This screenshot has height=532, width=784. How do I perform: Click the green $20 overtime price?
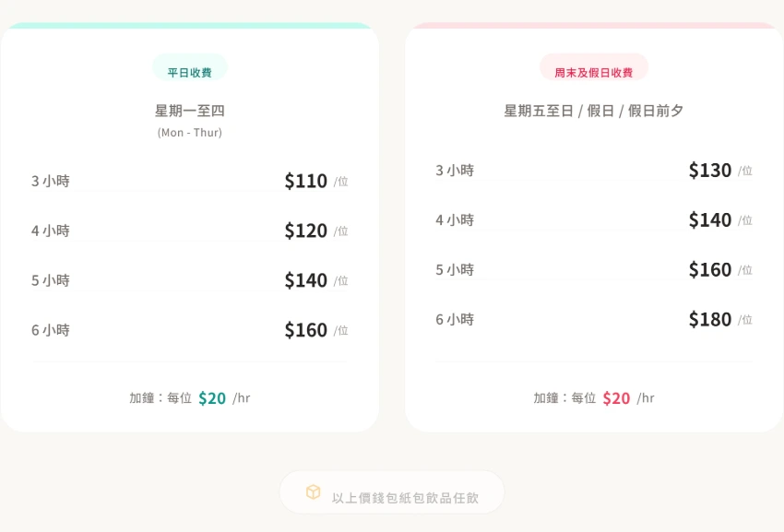[212, 398]
